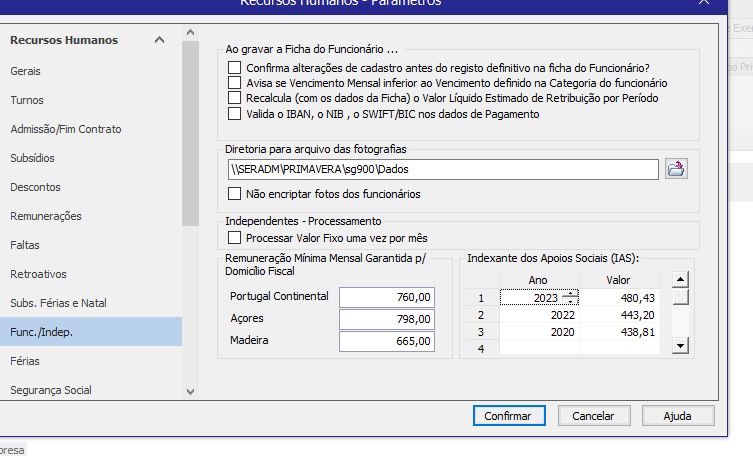Open Subs. Férias e Natal section
Image resolution: width=753 pixels, height=456 pixels.
pyautogui.click(x=58, y=303)
